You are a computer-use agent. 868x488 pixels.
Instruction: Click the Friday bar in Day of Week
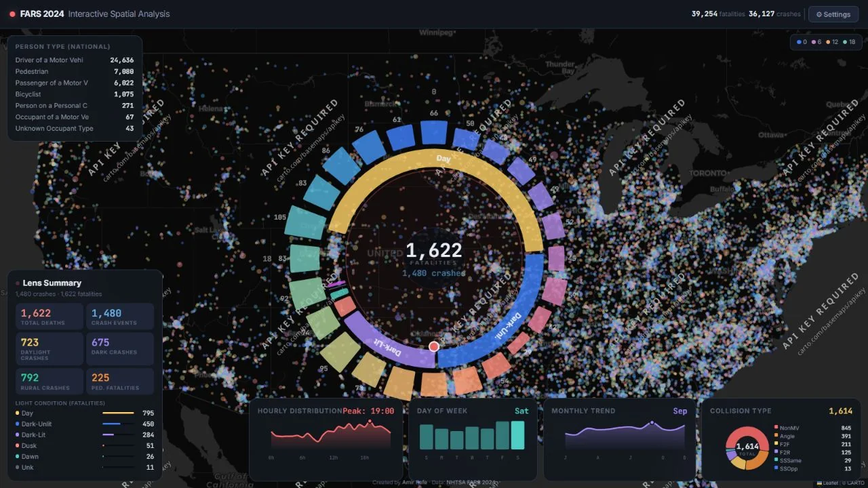click(x=502, y=435)
